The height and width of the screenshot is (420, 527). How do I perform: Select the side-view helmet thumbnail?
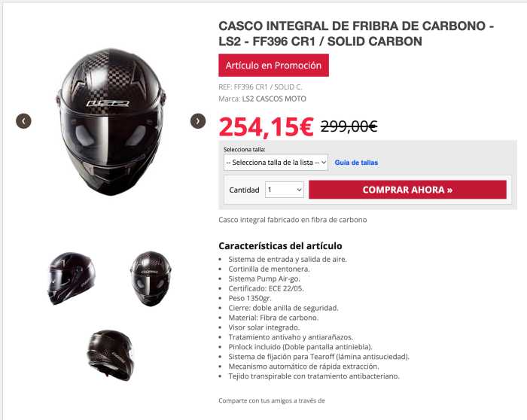(x=71, y=278)
